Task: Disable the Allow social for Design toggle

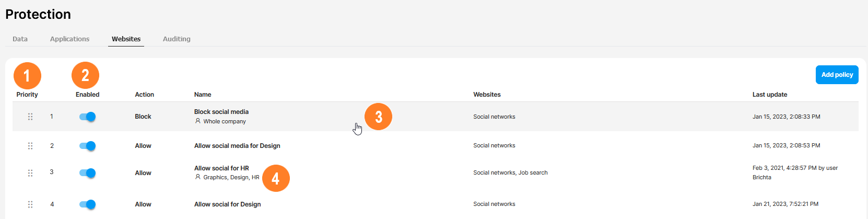Action: coord(88,204)
